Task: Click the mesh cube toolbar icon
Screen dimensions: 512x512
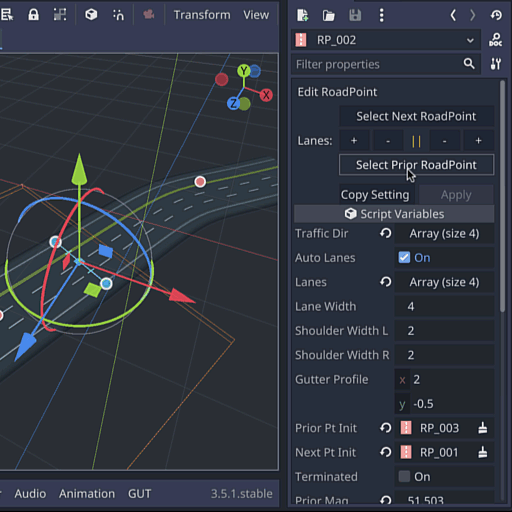Action: tap(91, 15)
